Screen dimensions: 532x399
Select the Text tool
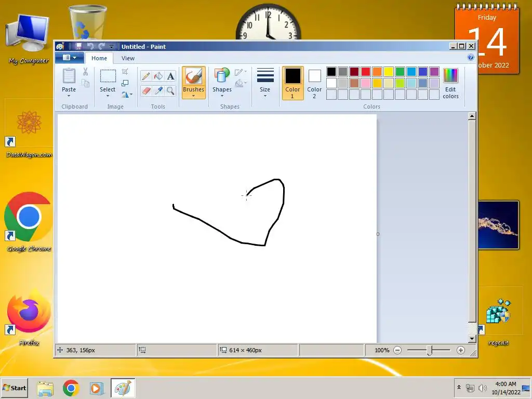pos(170,76)
